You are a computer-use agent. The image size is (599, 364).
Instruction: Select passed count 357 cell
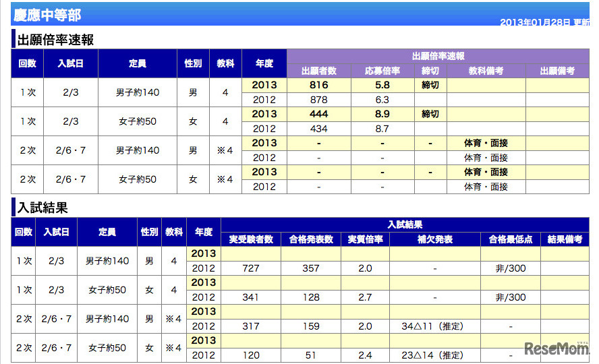[x=311, y=268]
